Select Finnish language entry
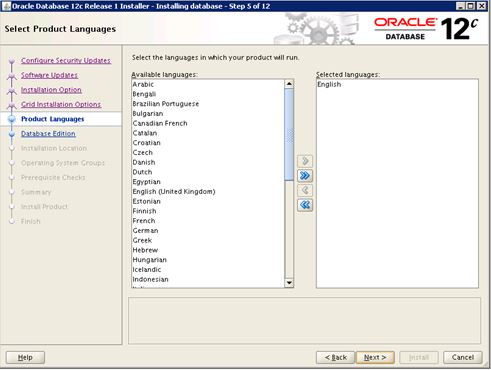This screenshot has height=370, width=491. click(208, 211)
